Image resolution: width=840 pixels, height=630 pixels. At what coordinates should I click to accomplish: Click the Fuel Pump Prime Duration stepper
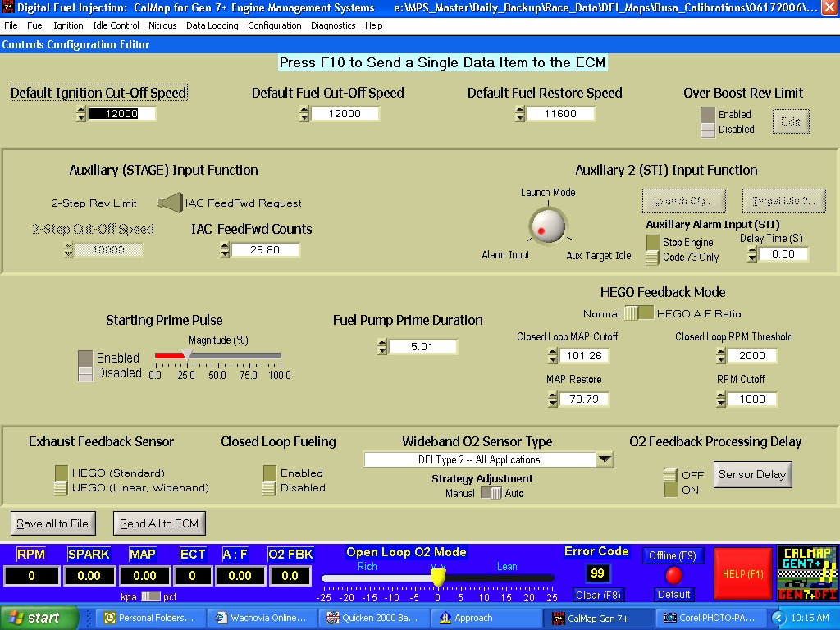coord(381,347)
